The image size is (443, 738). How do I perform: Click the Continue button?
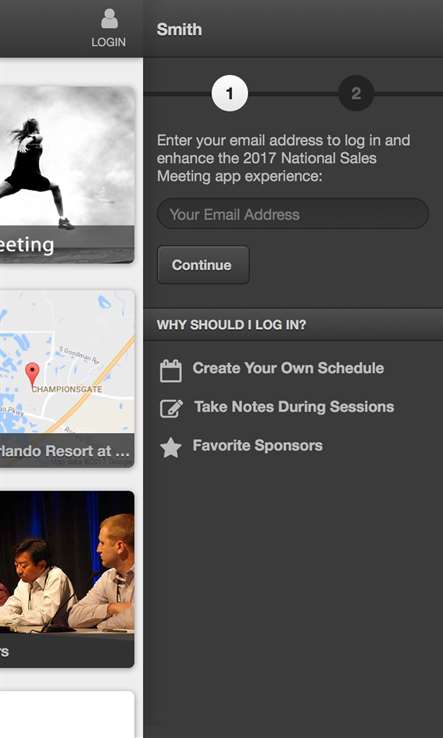(203, 265)
